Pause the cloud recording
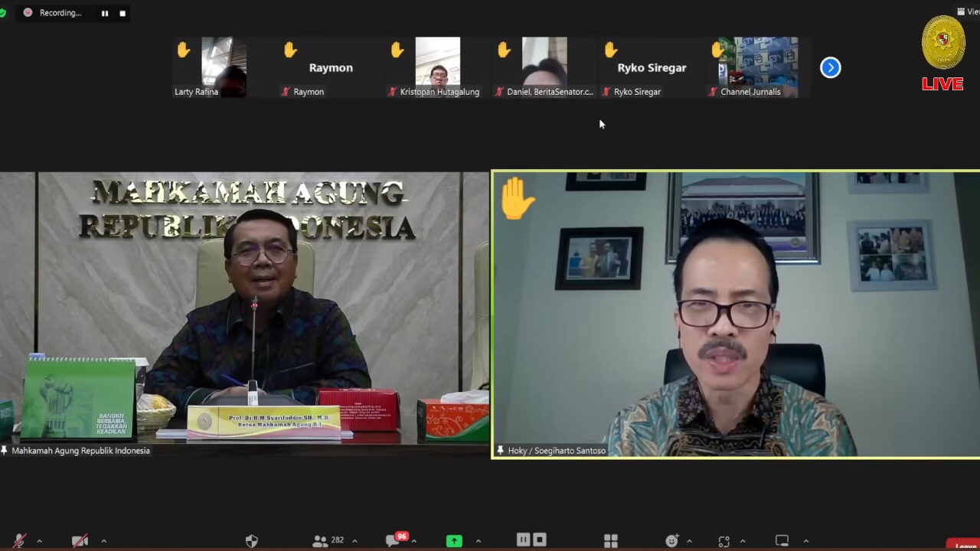This screenshot has height=551, width=980. [524, 540]
